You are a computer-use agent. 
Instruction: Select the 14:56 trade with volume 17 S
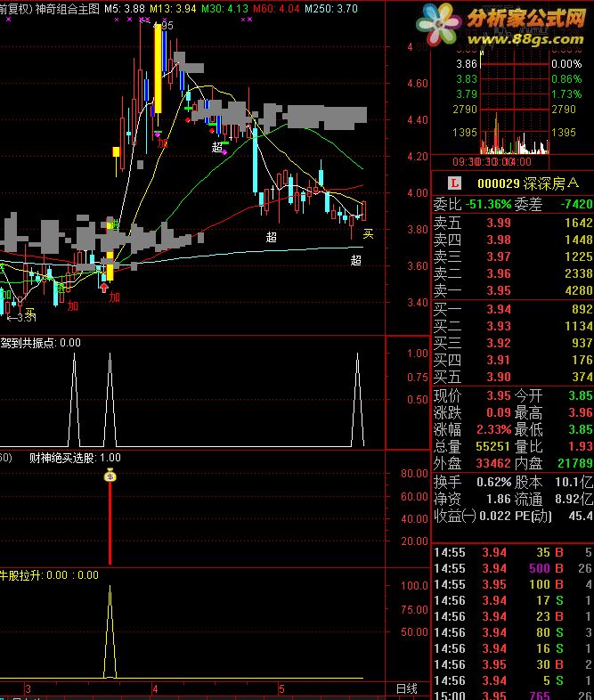[x=513, y=601]
